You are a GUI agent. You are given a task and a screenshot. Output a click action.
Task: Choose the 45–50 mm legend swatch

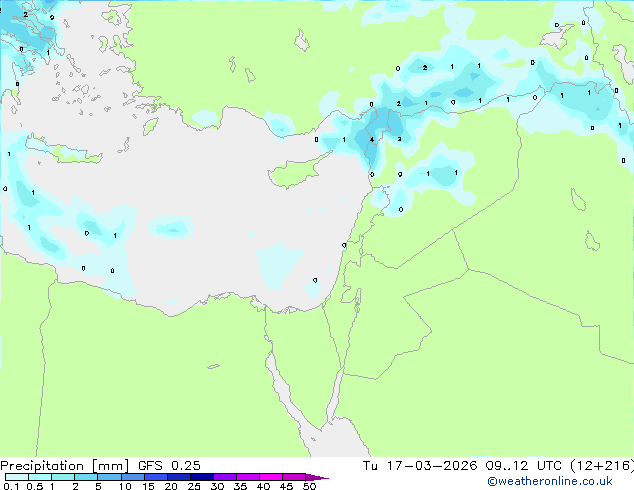294,477
